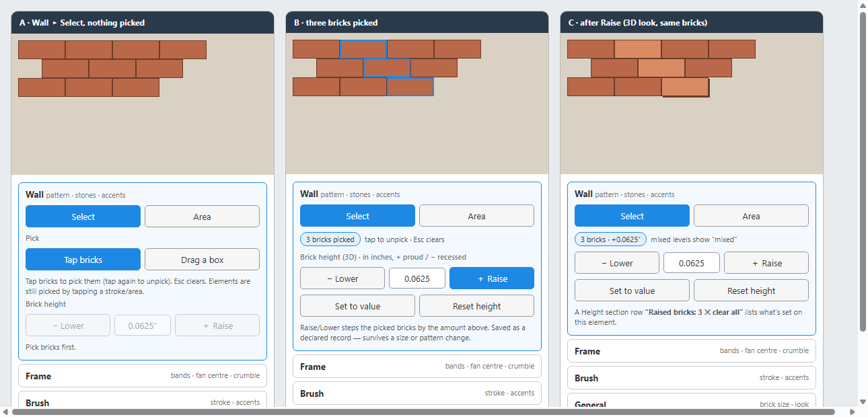Click the 'mixed levels show "mixed"' note
The image size is (868, 417).
(x=694, y=239)
